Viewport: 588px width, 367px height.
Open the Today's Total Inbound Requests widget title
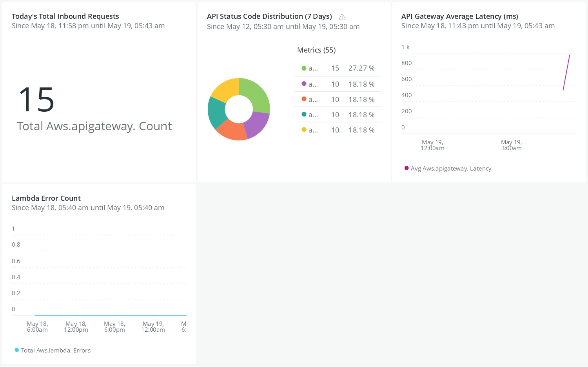[65, 16]
